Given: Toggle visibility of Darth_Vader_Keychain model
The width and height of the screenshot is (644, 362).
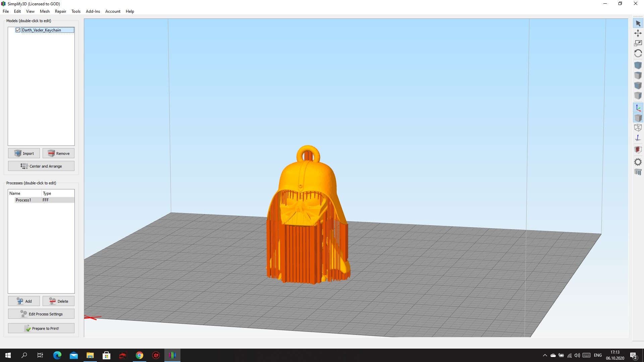Looking at the screenshot, I should [x=18, y=29].
